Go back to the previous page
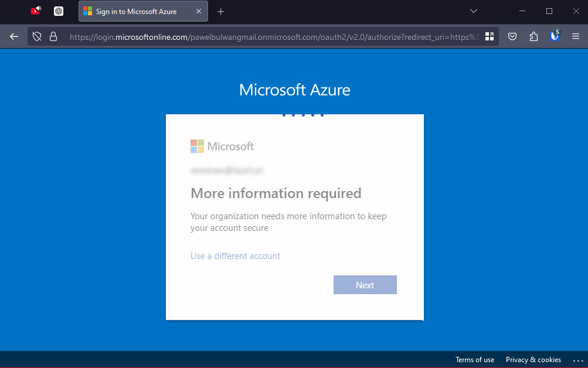Viewport: 588px width, 368px height. coord(14,36)
